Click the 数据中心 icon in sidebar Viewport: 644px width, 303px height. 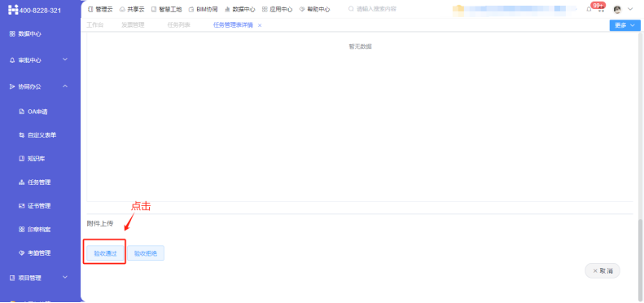pyautogui.click(x=12, y=34)
